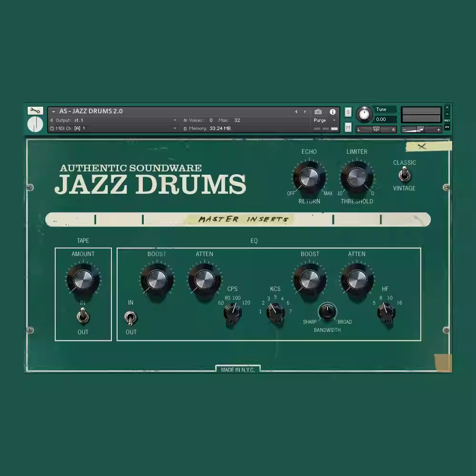Click the output level meter display
Viewport: 476px width, 476px height.
tap(421, 115)
